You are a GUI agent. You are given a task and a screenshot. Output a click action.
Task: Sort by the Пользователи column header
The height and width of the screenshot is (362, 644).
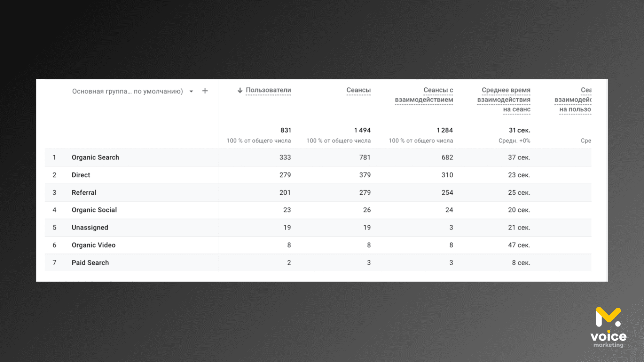[x=268, y=90]
